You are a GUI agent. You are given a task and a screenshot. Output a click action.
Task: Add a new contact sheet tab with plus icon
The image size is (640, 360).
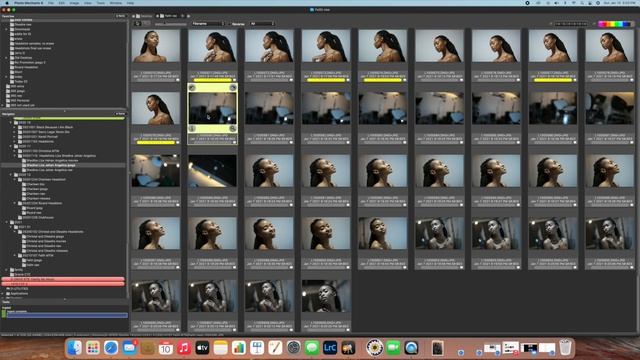188,16
